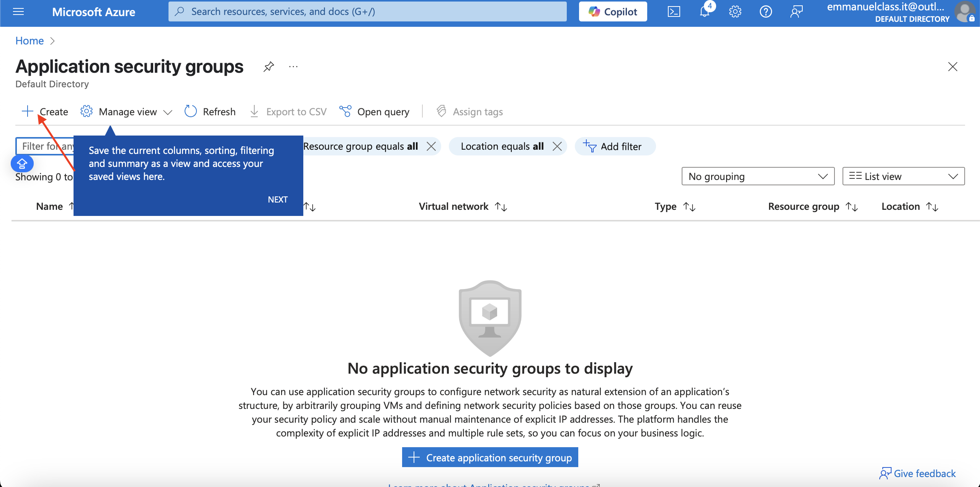The height and width of the screenshot is (487, 980).
Task: Click NEXT in the tooltip
Action: tap(278, 199)
